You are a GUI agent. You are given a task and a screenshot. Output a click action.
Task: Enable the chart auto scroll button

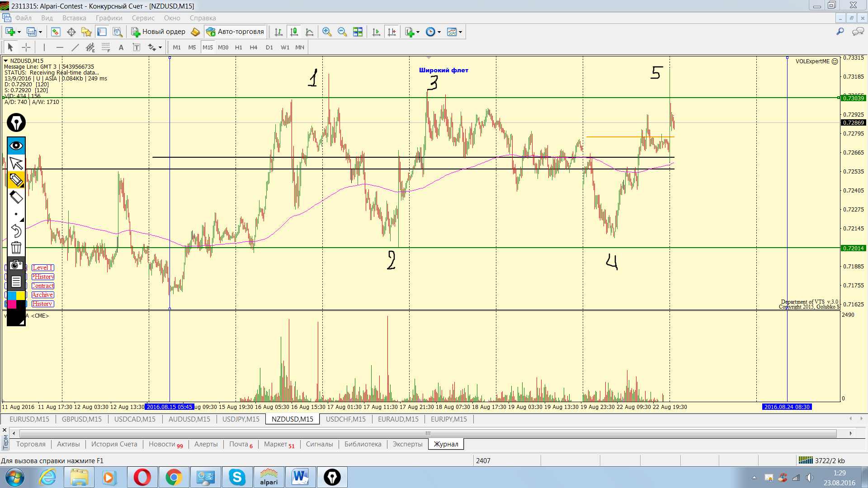coord(376,32)
